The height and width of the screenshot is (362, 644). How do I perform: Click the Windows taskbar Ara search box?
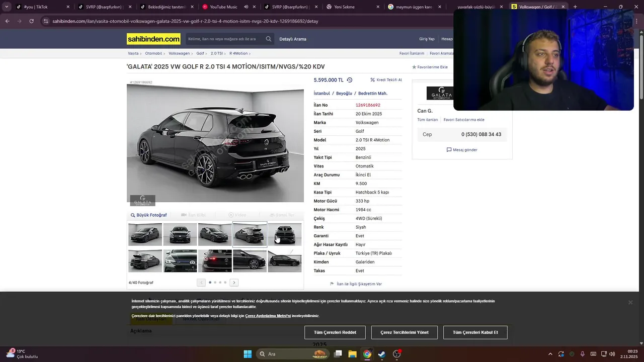point(293,354)
